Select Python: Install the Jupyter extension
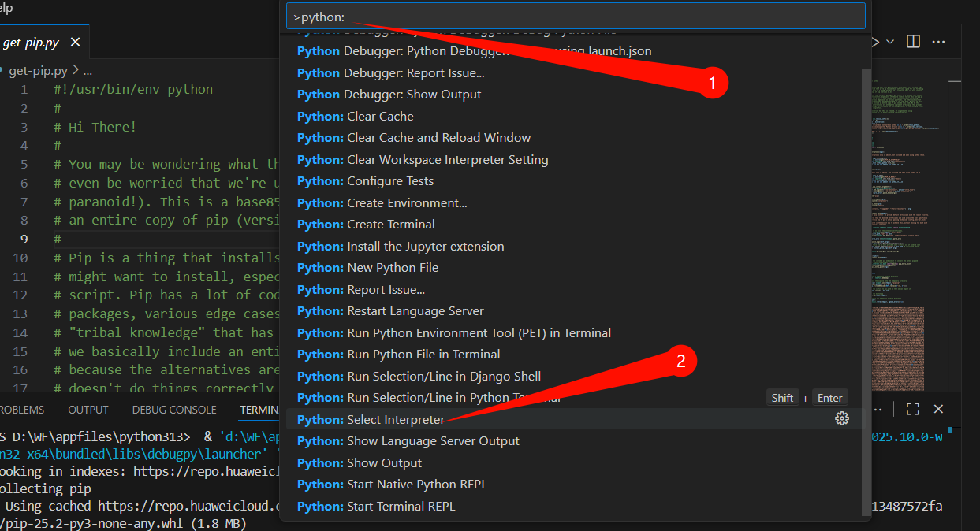This screenshot has width=980, height=531. (576, 246)
